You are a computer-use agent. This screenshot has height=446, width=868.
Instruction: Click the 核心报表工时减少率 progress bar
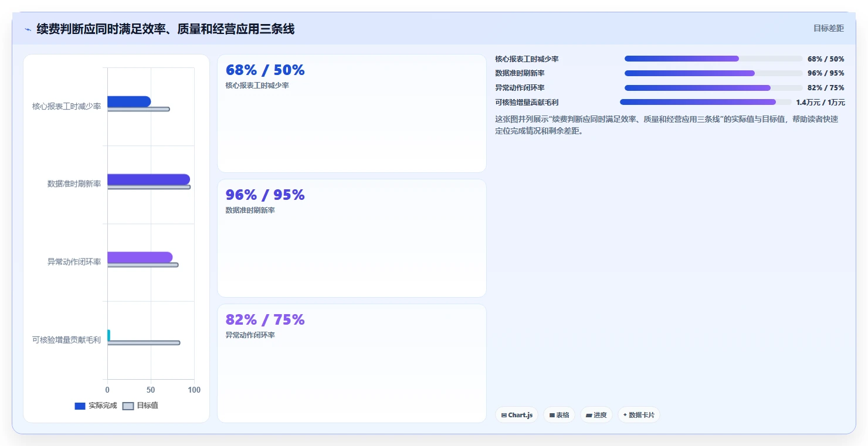[714, 59]
